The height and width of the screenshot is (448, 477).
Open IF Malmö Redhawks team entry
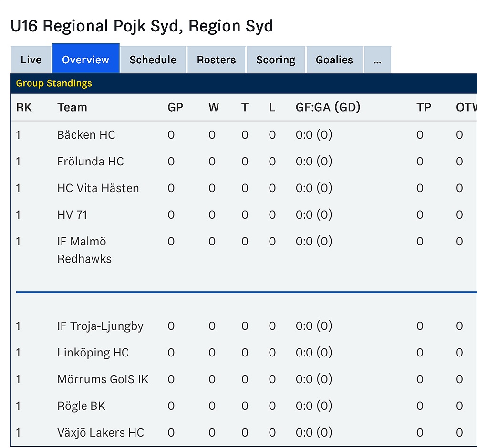pos(84,250)
